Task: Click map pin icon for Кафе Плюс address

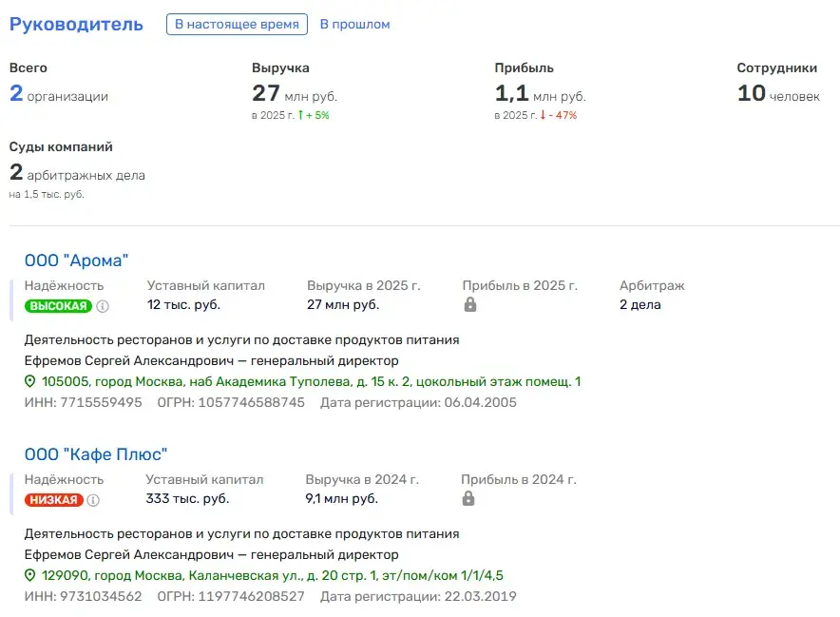Action: pyautogui.click(x=30, y=575)
